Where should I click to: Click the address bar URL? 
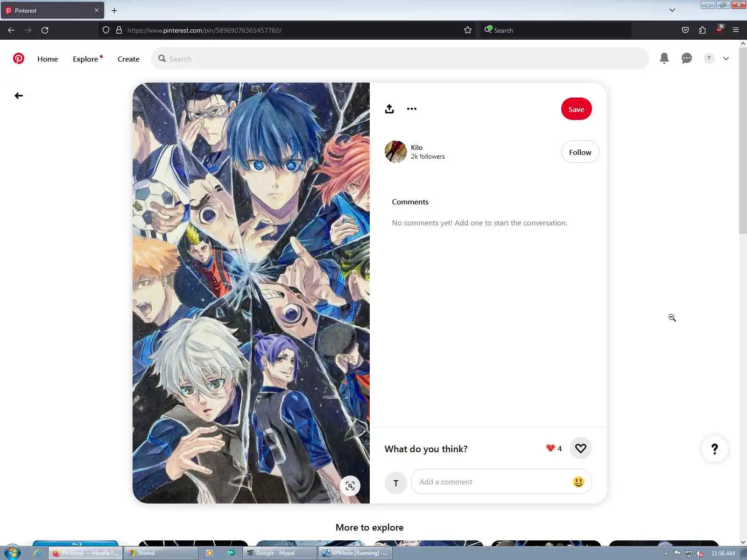point(204,30)
